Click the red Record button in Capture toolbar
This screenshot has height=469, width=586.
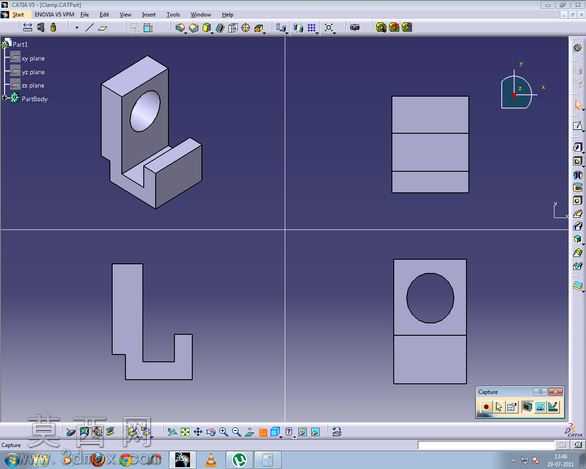pyautogui.click(x=486, y=407)
